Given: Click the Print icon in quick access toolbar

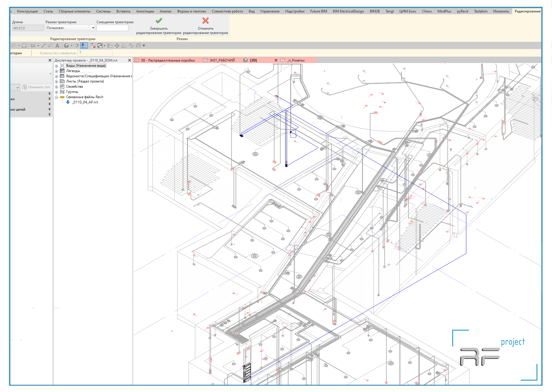Looking at the screenshot, I should coord(24,46).
